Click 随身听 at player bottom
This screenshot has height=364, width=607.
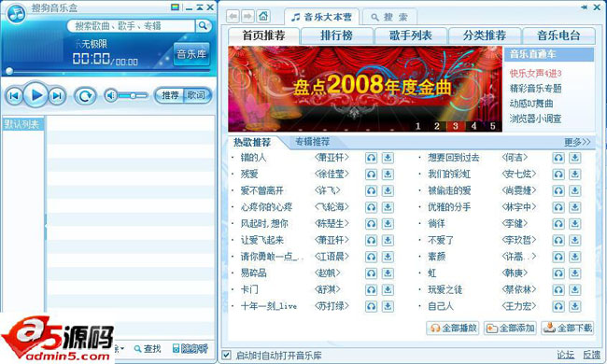[190, 349]
